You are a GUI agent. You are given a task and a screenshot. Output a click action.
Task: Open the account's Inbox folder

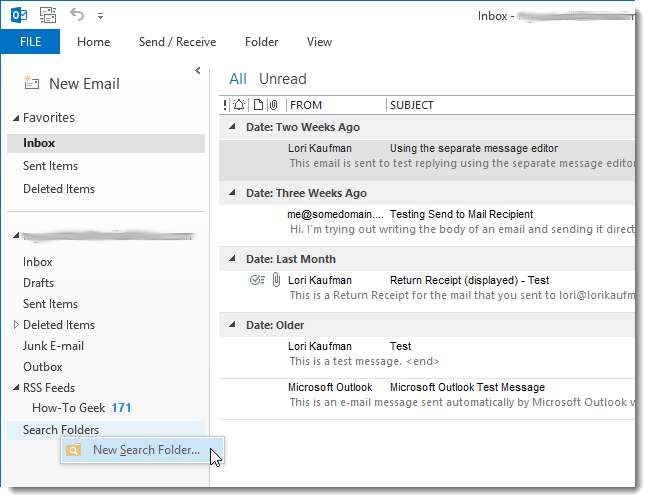coord(38,262)
